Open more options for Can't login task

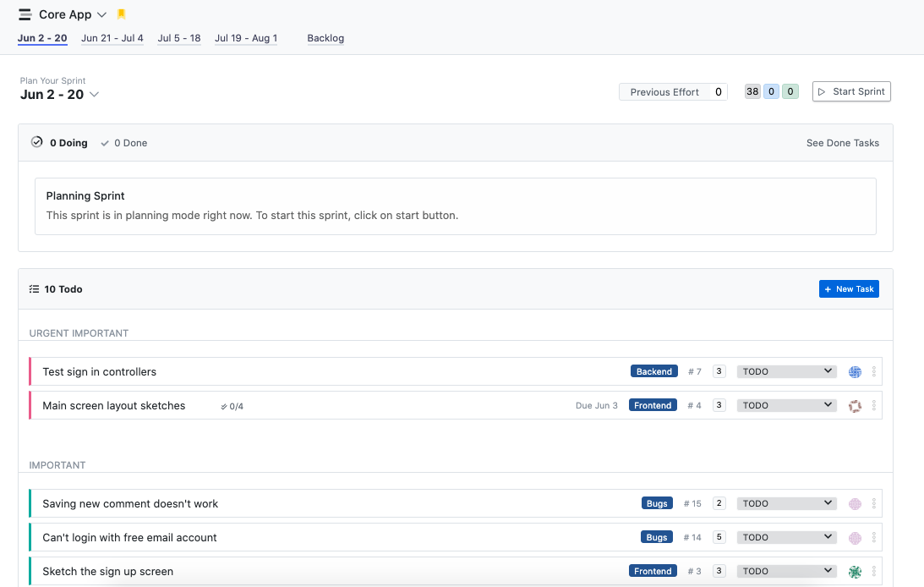tap(874, 537)
